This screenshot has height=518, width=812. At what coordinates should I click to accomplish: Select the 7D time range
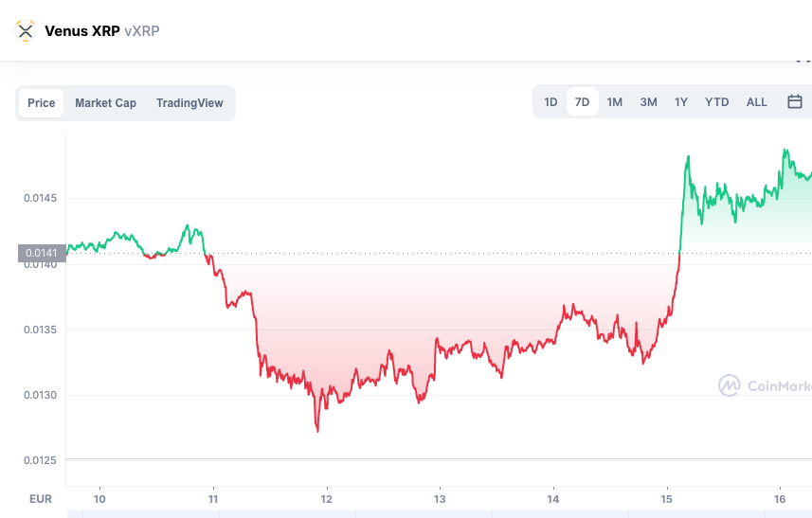pos(582,102)
